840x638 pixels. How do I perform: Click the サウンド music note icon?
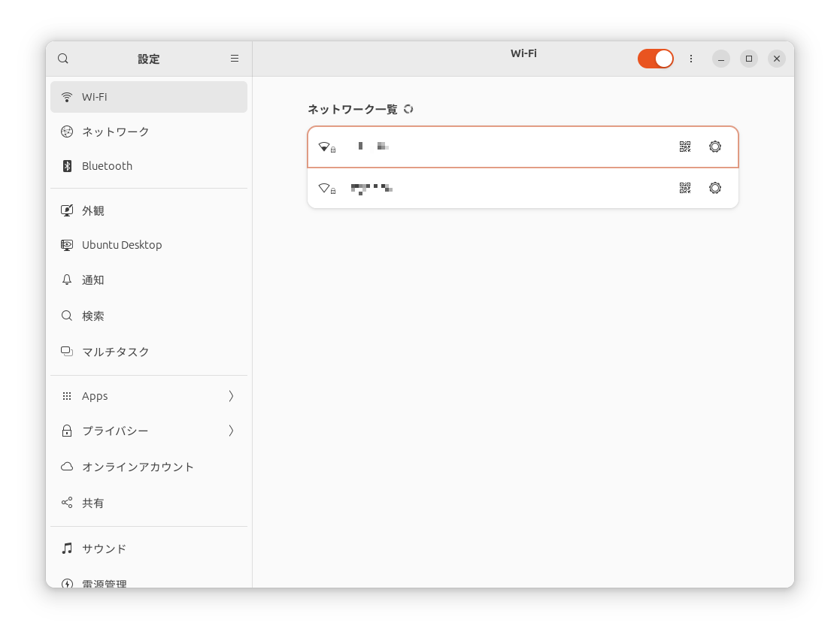(x=67, y=548)
